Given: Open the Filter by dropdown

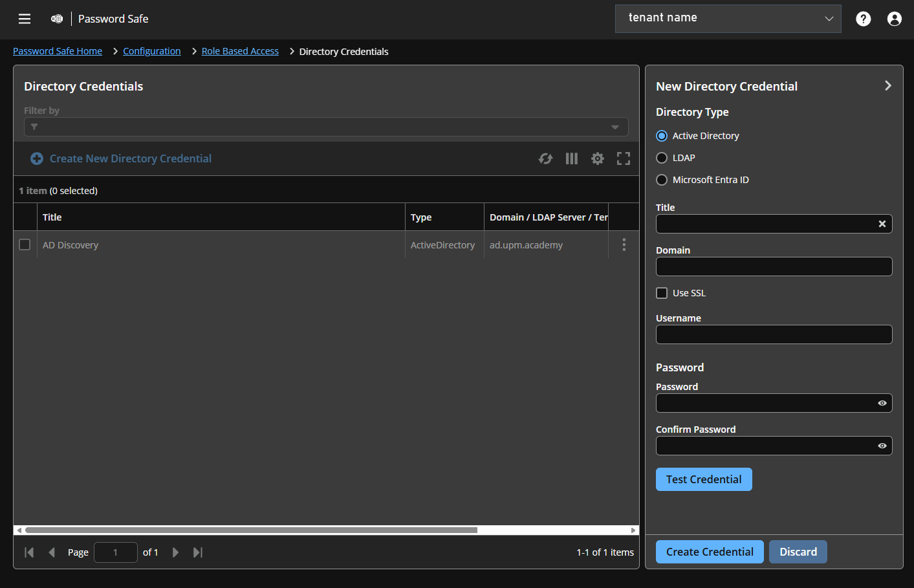Looking at the screenshot, I should point(614,127).
